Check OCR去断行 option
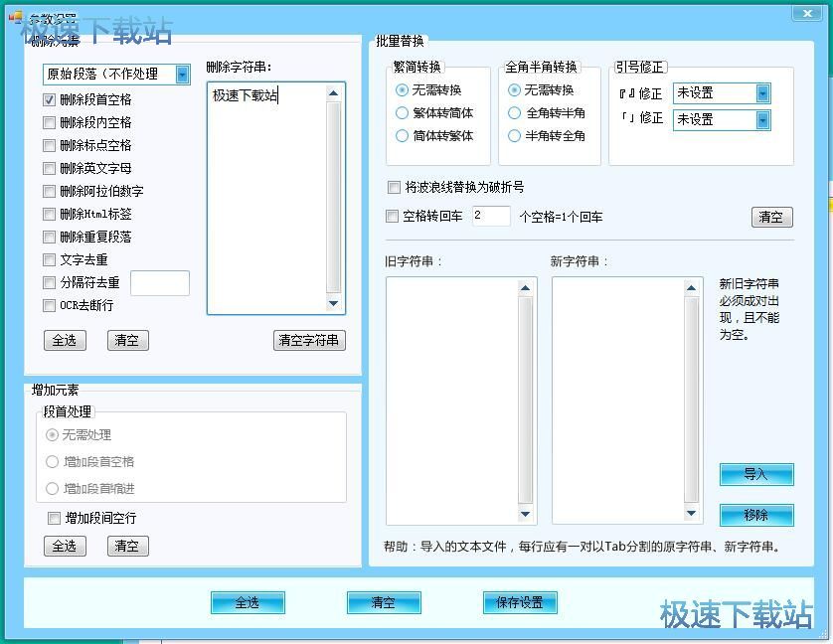Image resolution: width=833 pixels, height=644 pixels. pyautogui.click(x=49, y=305)
